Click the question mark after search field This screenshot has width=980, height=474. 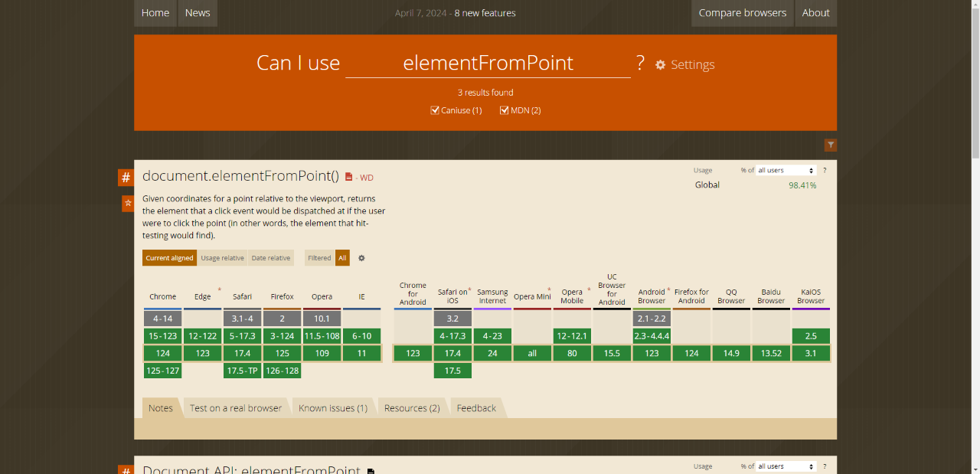pyautogui.click(x=640, y=63)
